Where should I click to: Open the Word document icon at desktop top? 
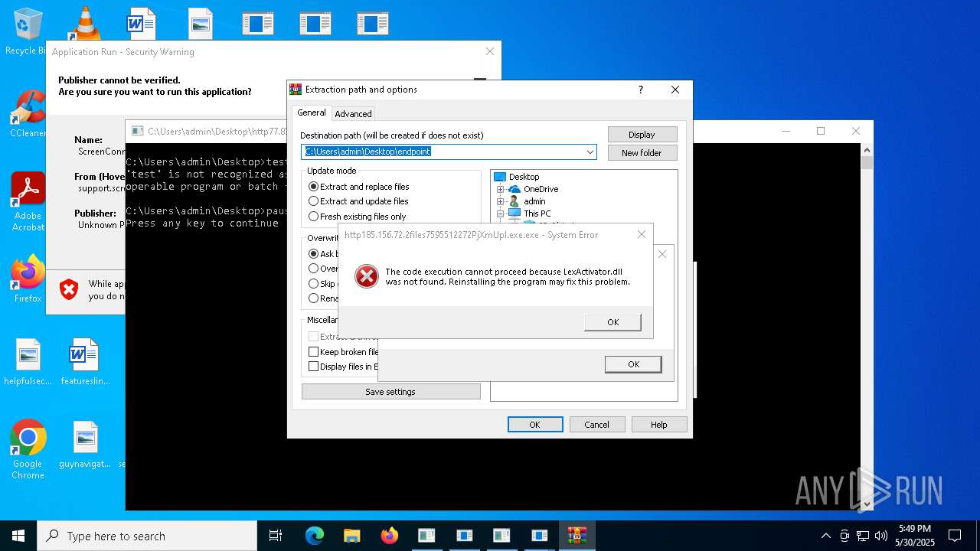tap(142, 23)
